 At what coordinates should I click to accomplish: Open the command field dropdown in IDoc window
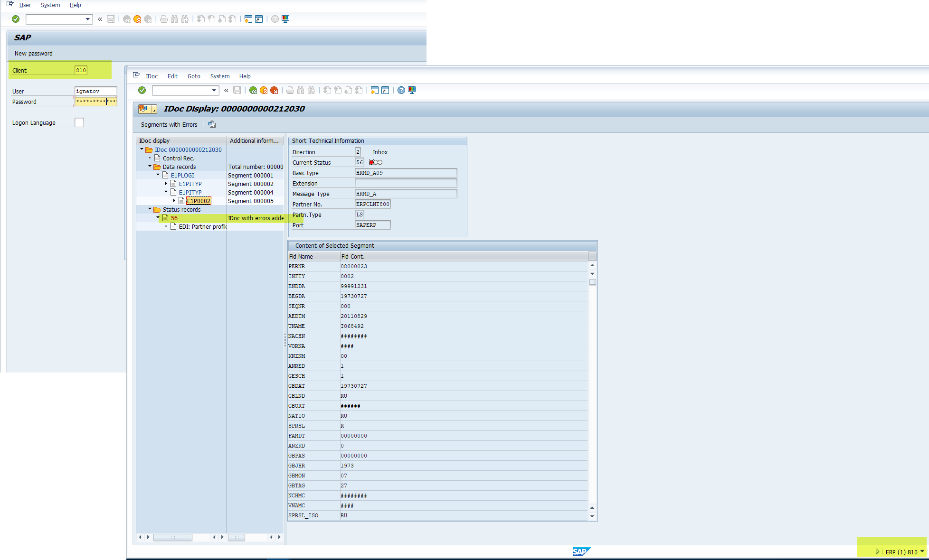point(214,90)
